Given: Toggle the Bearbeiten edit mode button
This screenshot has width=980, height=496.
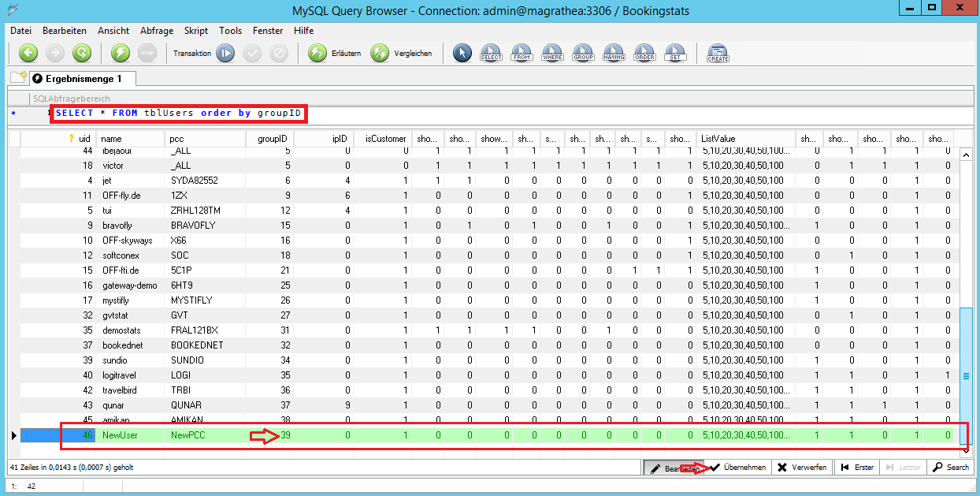Looking at the screenshot, I should (674, 468).
